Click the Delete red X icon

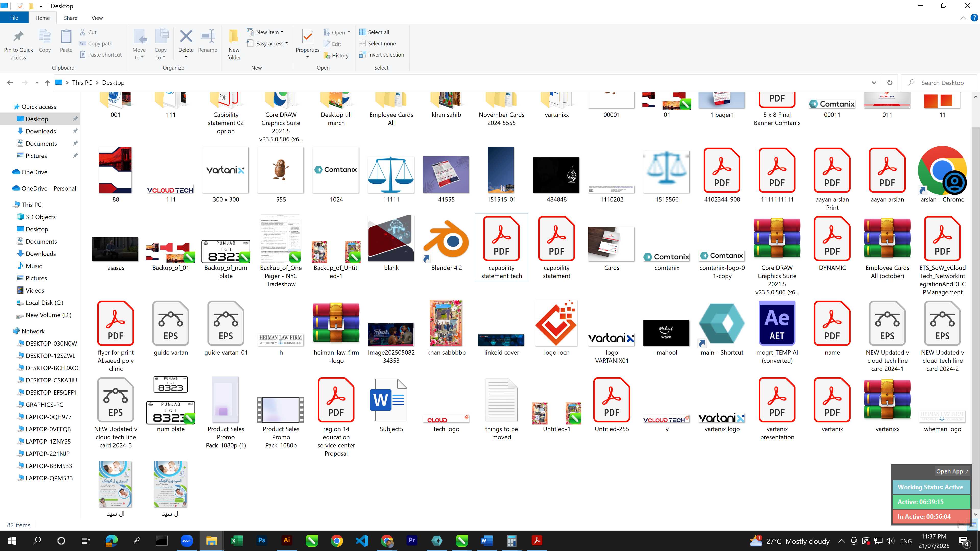(186, 36)
